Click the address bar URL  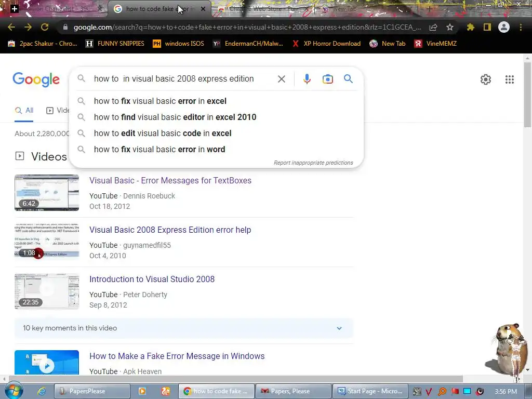point(247,27)
